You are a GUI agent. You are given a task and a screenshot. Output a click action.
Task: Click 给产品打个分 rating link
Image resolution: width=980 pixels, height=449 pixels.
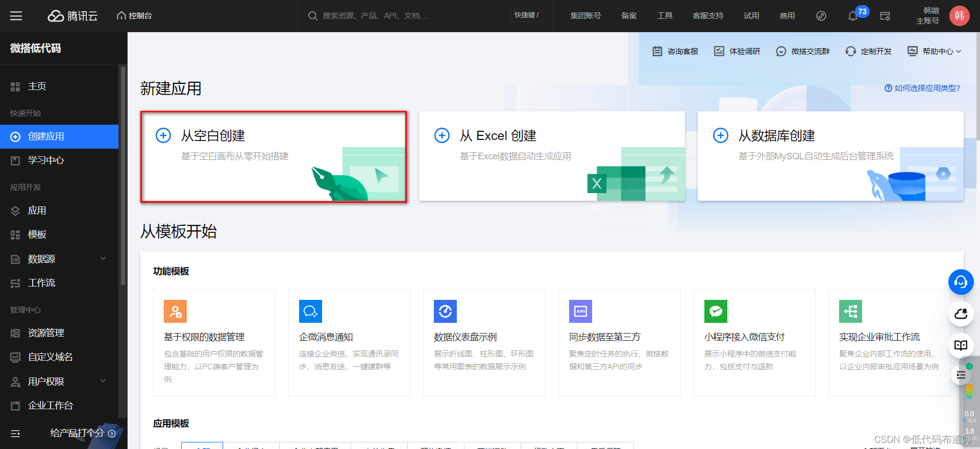83,433
